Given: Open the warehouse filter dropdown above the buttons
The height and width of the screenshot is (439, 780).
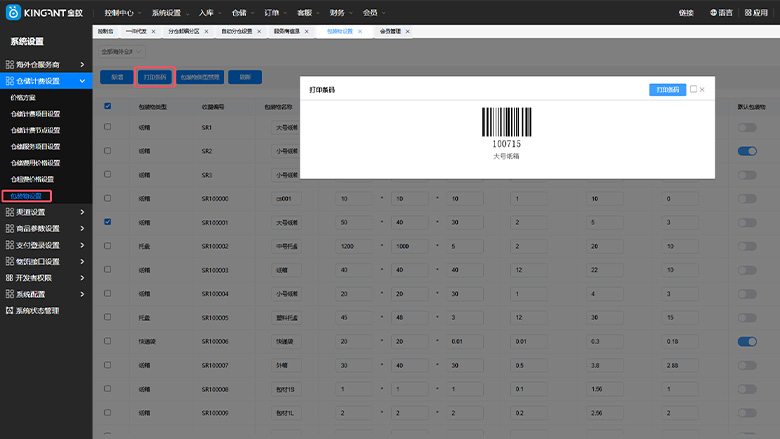Looking at the screenshot, I should [x=122, y=52].
